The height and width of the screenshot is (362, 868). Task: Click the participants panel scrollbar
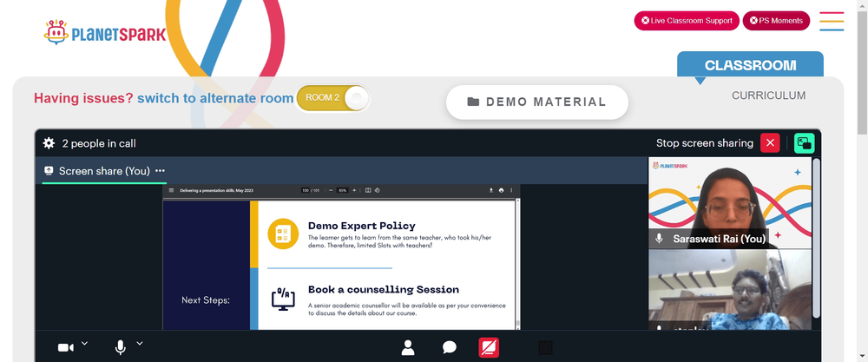pos(816,238)
